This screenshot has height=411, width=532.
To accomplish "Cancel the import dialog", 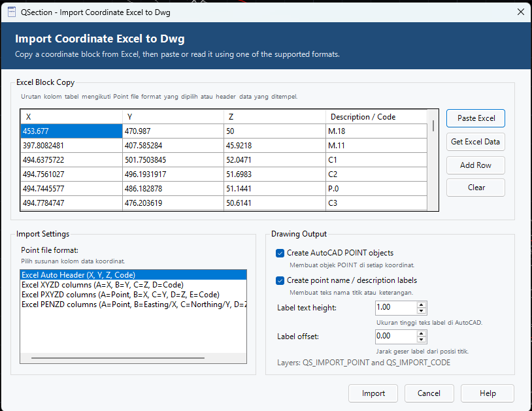I will 429,393.
